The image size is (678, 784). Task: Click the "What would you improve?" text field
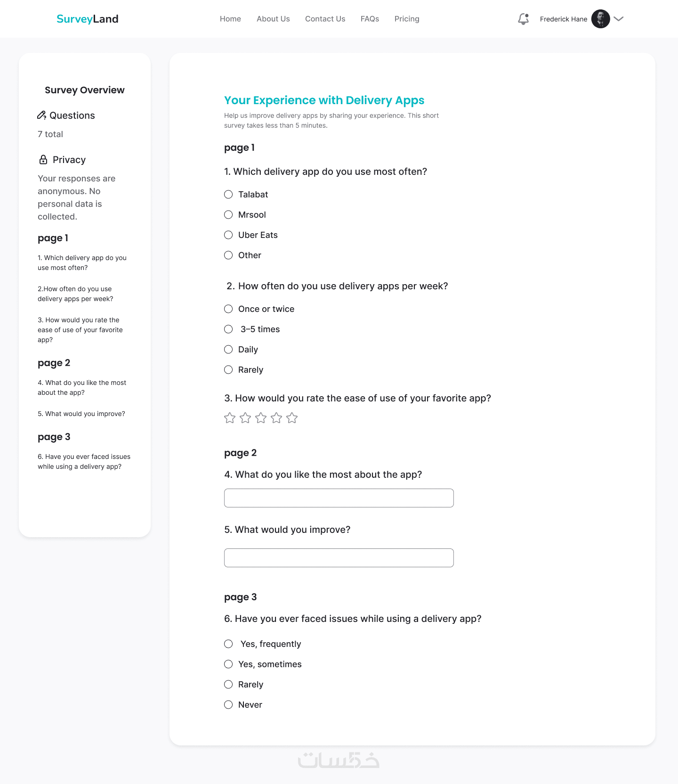[x=339, y=558]
